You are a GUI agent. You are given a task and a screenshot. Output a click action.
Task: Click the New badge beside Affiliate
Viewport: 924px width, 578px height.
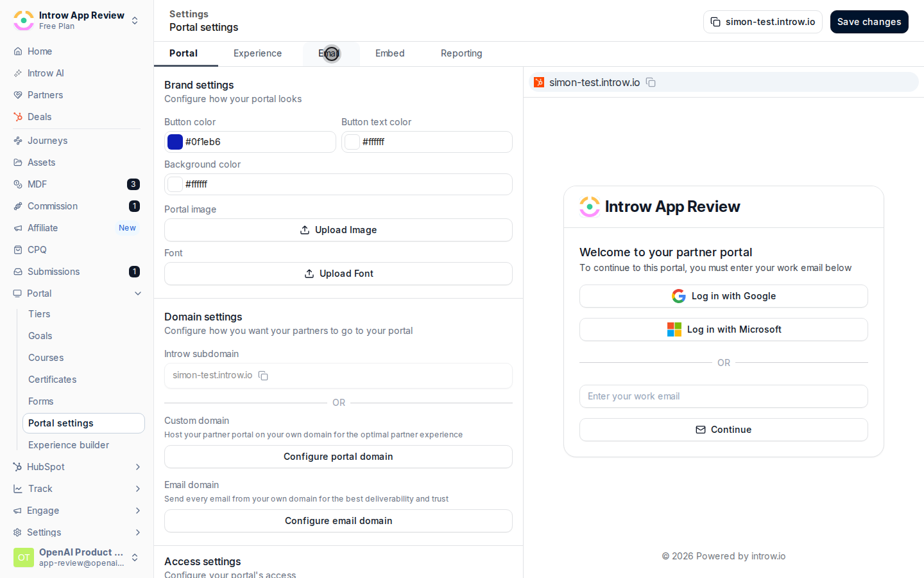click(x=127, y=228)
